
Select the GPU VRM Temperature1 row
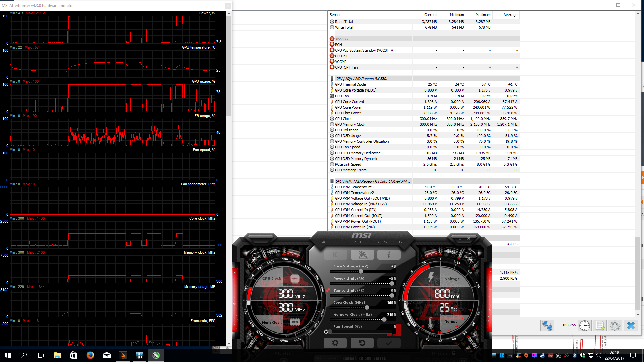pyautogui.click(x=424, y=187)
